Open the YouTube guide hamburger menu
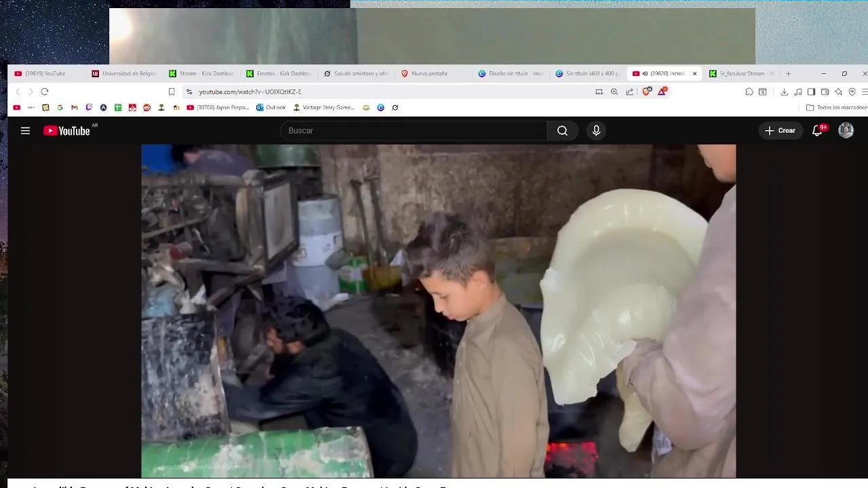This screenshot has width=868, height=488. tap(25, 131)
